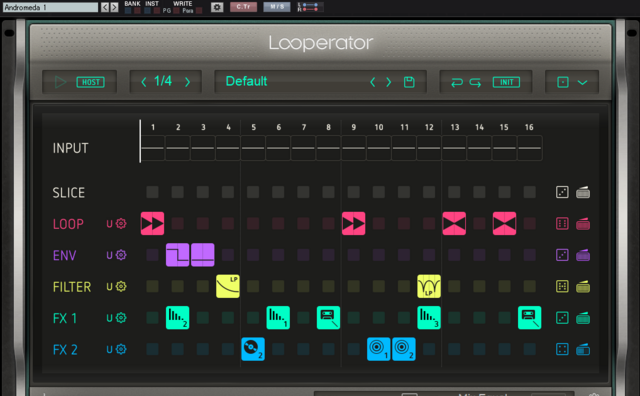Select the FILTER LP block at step 12

pyautogui.click(x=429, y=286)
